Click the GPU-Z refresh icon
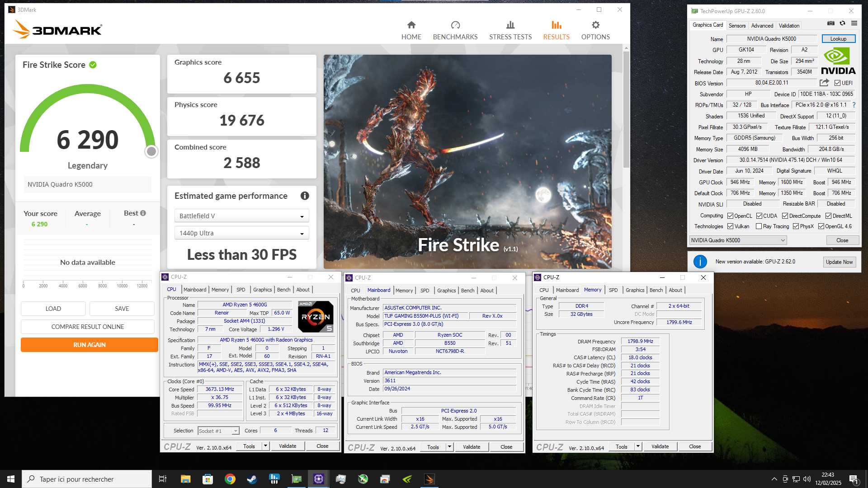 (x=842, y=23)
